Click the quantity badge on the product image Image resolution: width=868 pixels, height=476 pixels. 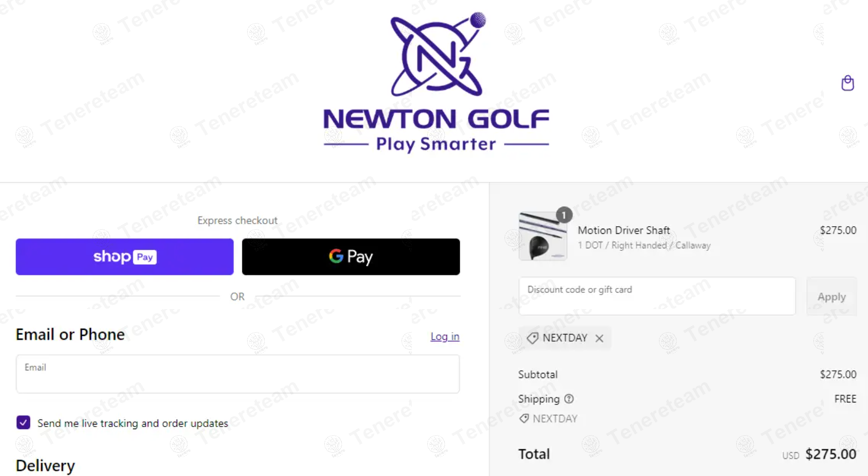564,215
